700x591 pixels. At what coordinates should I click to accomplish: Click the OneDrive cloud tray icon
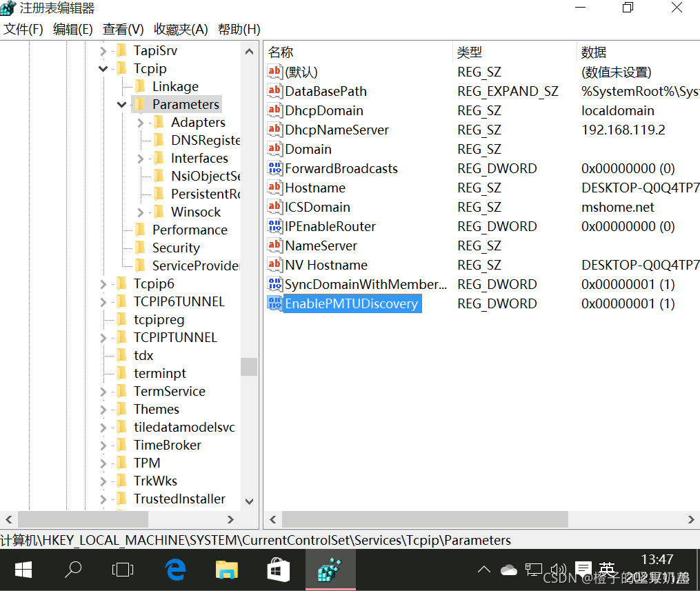508,570
